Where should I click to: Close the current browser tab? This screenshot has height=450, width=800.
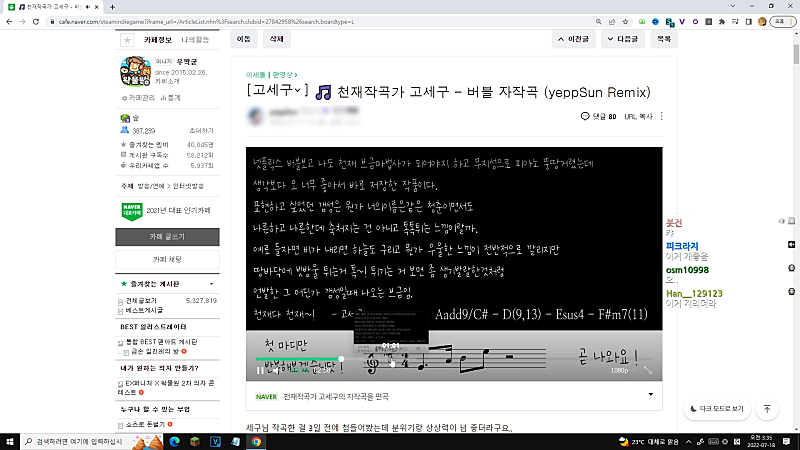[97, 7]
